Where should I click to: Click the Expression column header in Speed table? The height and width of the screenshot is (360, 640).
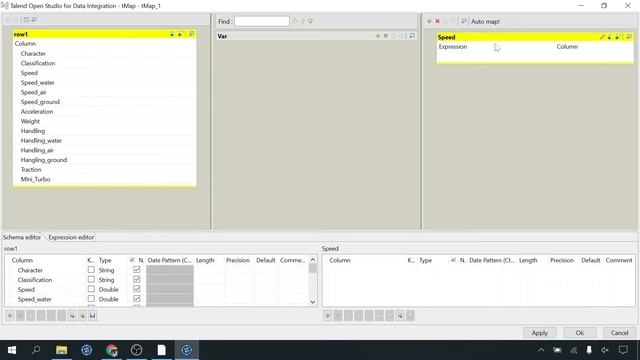[453, 47]
